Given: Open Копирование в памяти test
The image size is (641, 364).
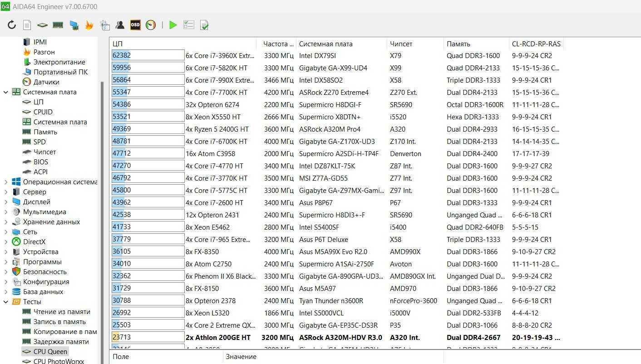Looking at the screenshot, I should pos(65,331).
